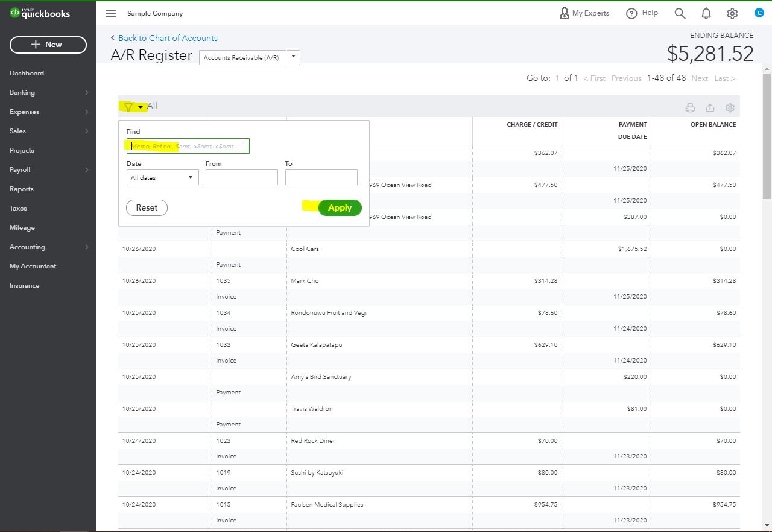Click the To date field
This screenshot has width=772, height=532.
click(x=321, y=177)
